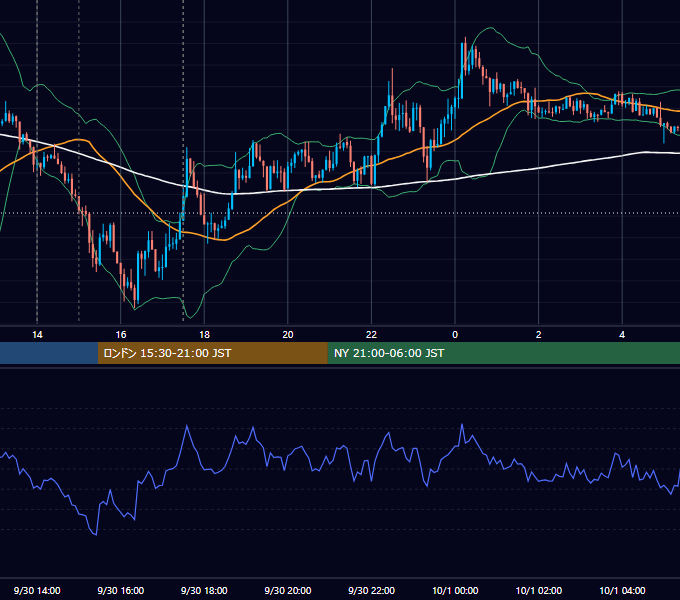Click the hour label 0 on price chart axis
Viewport: 680px width, 600px height.
(x=455, y=335)
